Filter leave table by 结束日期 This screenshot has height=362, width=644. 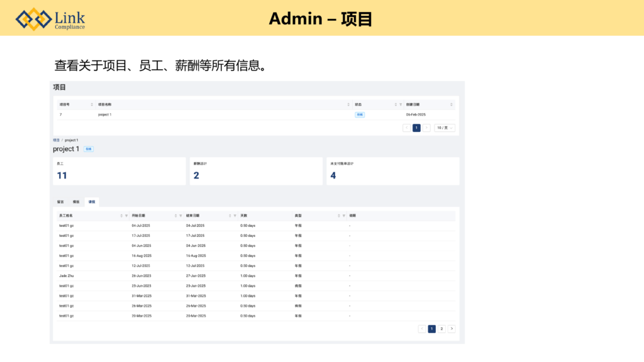[235, 216]
